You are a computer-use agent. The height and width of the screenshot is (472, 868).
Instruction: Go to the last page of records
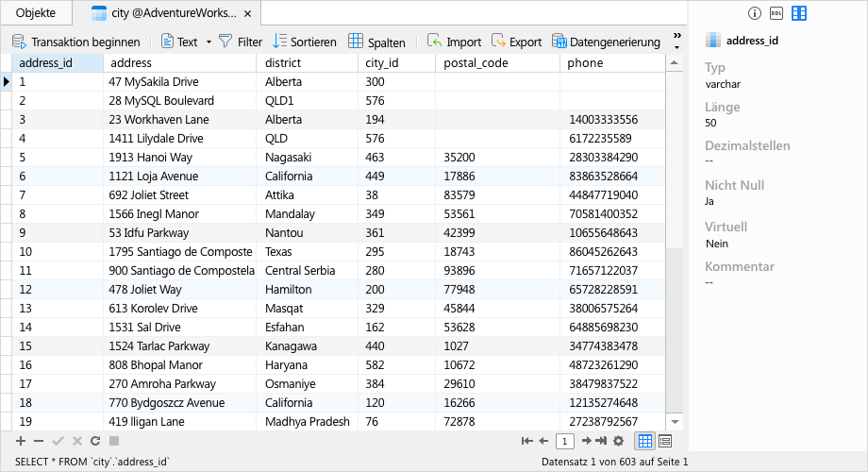(601, 441)
